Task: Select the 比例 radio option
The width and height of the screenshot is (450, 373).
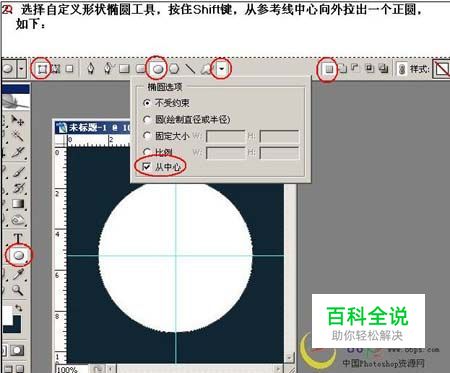Action: click(x=146, y=152)
